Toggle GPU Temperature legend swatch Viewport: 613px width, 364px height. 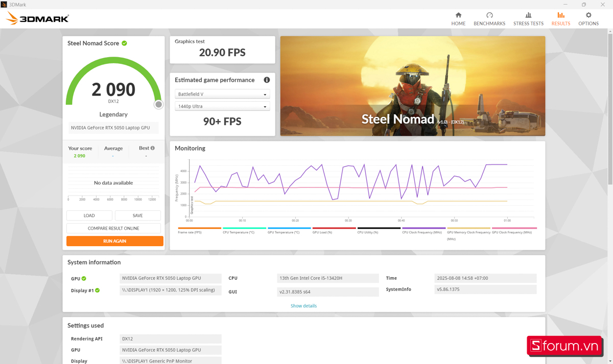click(289, 228)
